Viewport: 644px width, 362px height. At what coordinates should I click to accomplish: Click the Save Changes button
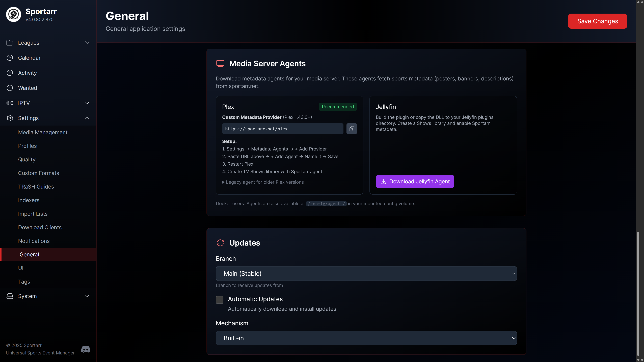598,21
